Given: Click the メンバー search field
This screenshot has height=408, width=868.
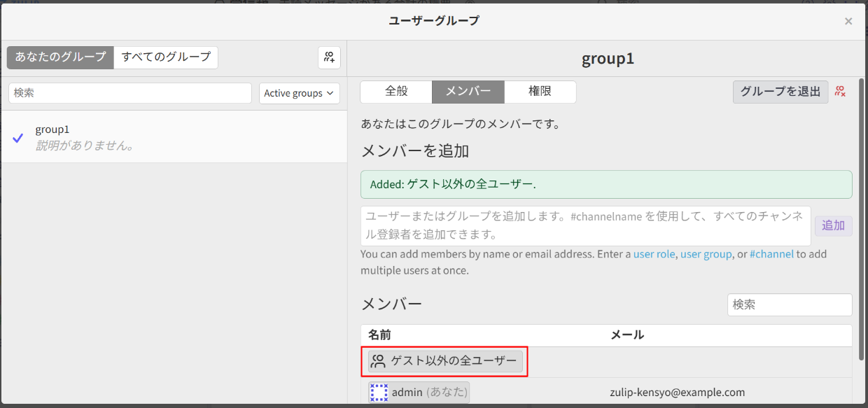Looking at the screenshot, I should pos(790,304).
